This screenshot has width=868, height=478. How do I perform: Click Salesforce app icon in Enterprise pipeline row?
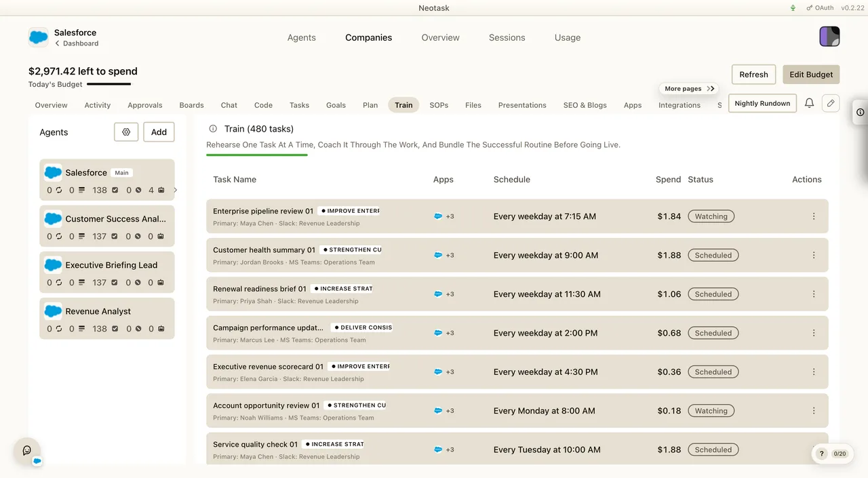tap(438, 216)
